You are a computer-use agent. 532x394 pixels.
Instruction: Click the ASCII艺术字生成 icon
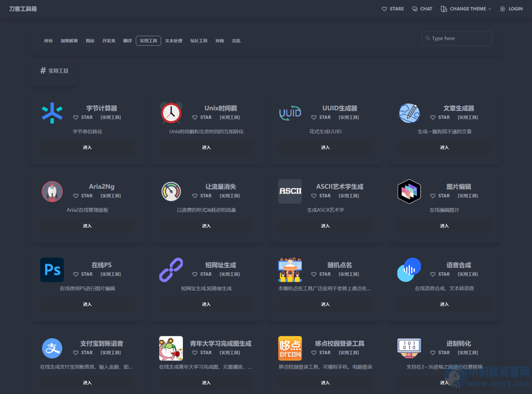[290, 191]
